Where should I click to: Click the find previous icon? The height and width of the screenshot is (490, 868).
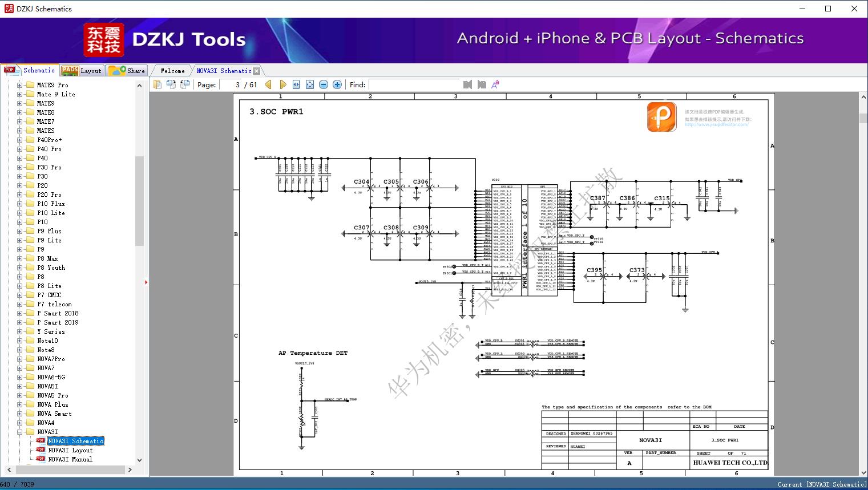468,84
